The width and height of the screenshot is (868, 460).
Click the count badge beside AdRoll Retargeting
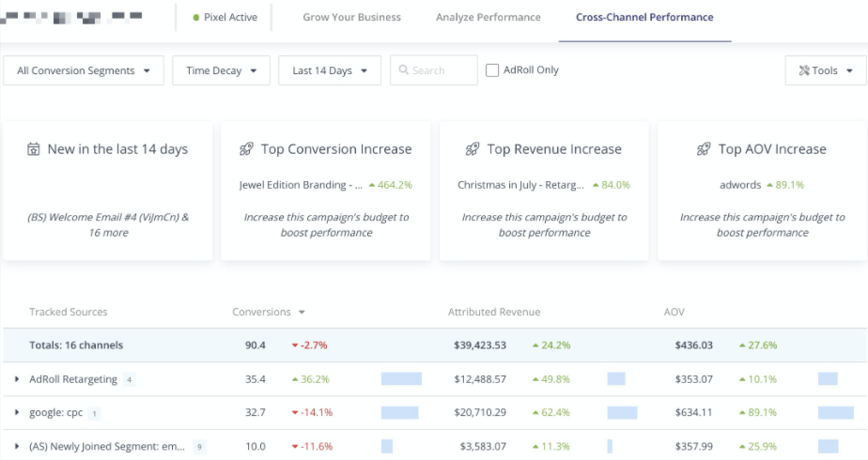(129, 380)
